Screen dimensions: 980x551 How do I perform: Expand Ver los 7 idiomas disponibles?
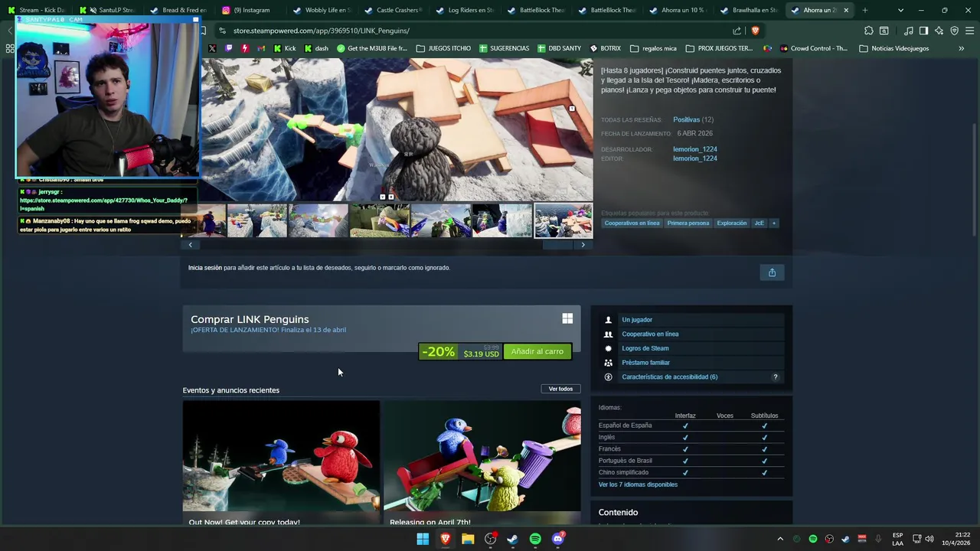[638, 484]
